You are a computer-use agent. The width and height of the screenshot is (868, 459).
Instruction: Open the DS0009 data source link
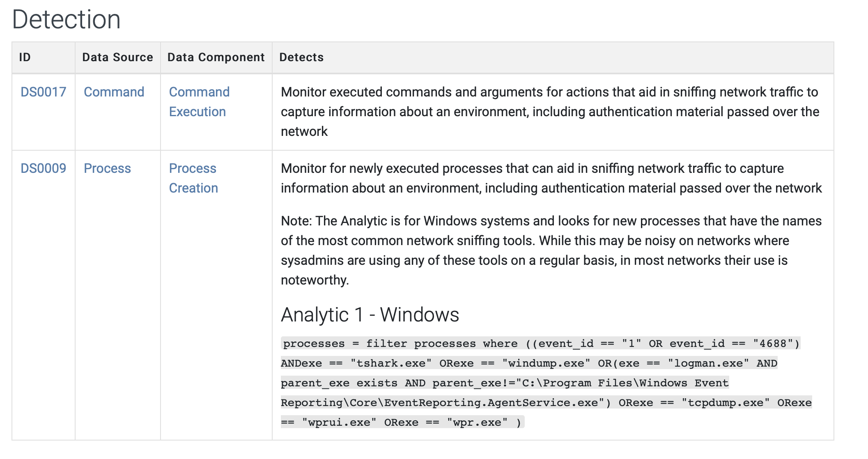(x=43, y=168)
